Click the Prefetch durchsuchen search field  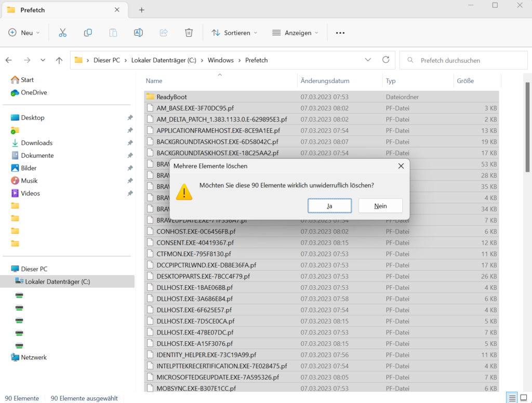pyautogui.click(x=462, y=60)
